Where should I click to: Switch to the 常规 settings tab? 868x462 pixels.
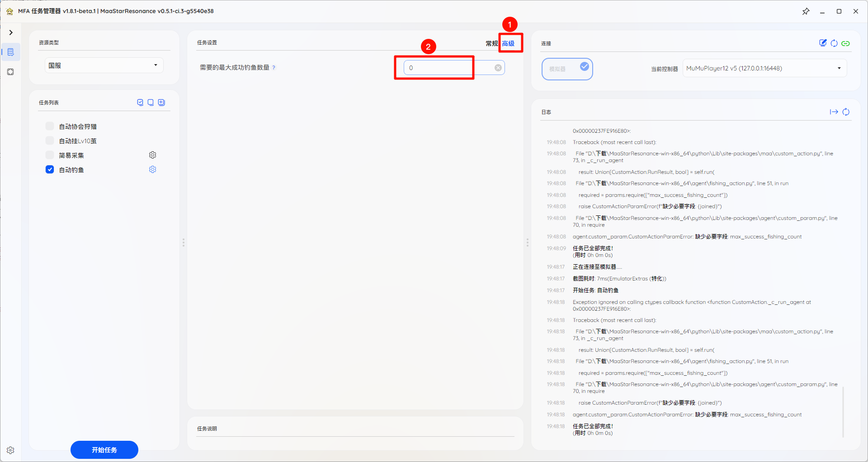(491, 43)
